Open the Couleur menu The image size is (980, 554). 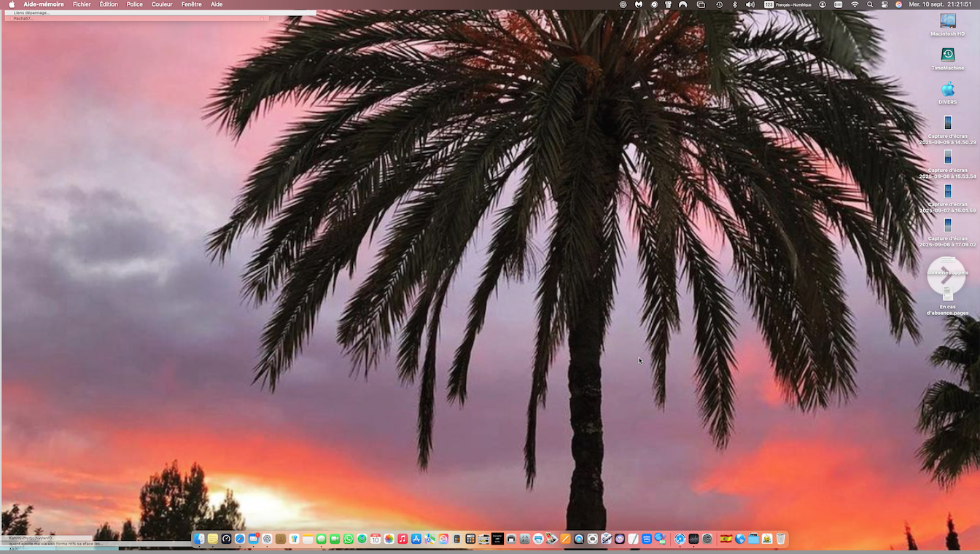[x=162, y=4]
